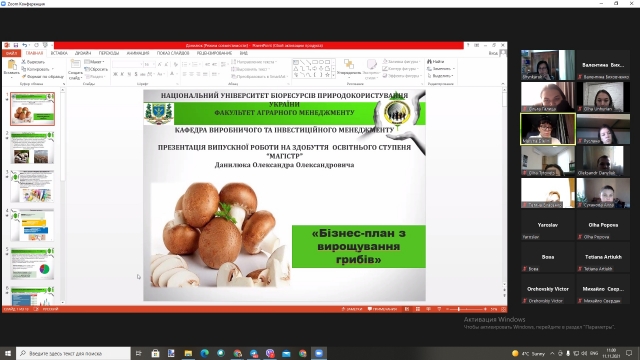The image size is (640, 360).
Task: Toggle Strikethrough (abc) formatting
Action: coord(142,74)
